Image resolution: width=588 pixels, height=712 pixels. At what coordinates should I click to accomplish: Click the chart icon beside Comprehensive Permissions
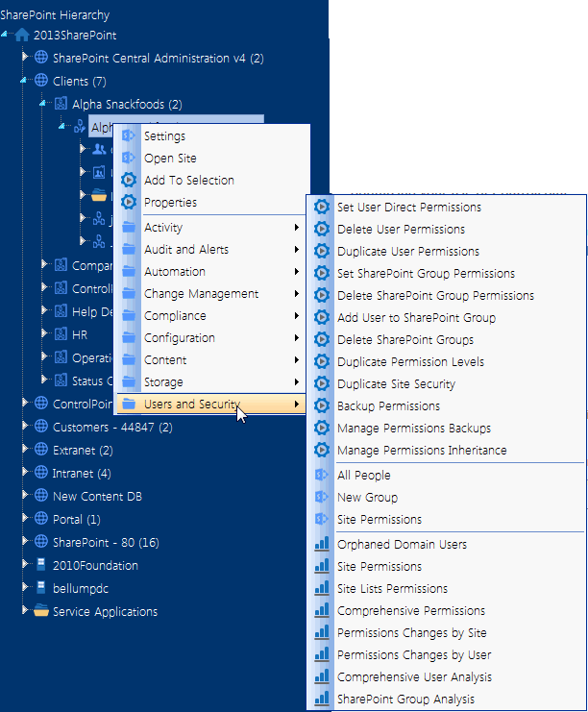pos(322,610)
